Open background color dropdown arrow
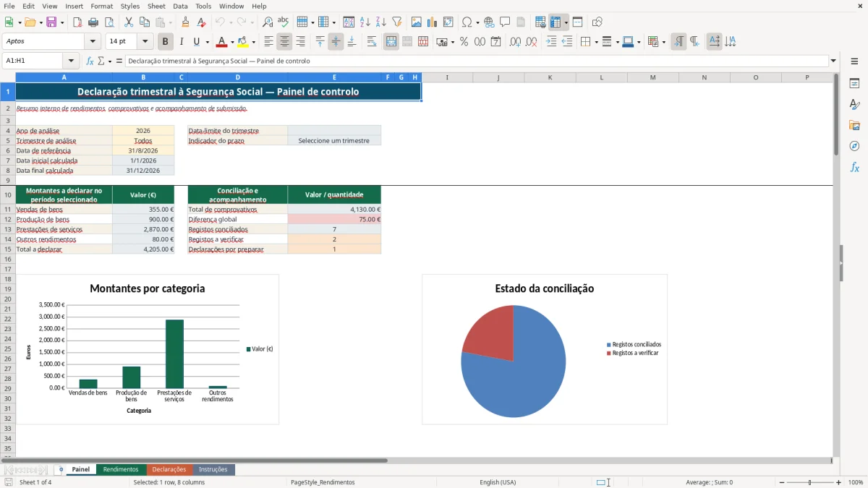Viewport: 868px width, 488px height. point(255,42)
